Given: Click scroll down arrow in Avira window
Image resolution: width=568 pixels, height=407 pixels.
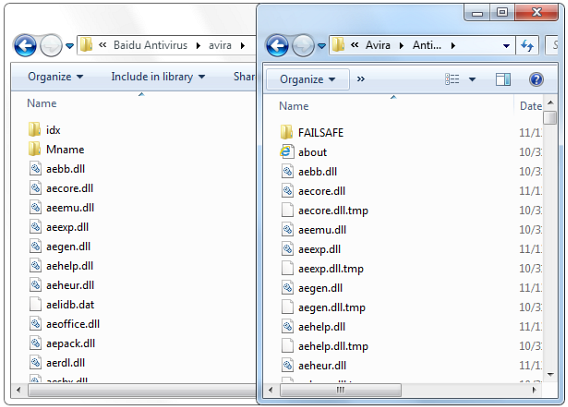Looking at the screenshot, I should point(551,374).
